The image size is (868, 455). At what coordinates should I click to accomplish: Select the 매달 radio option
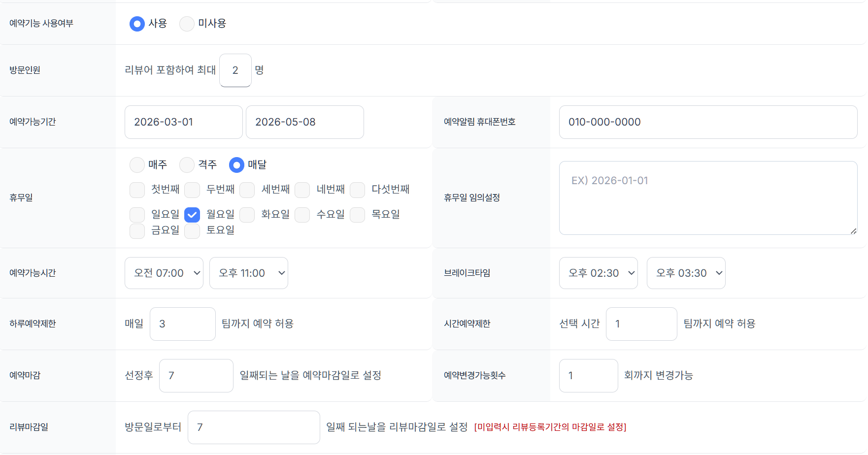point(236,165)
